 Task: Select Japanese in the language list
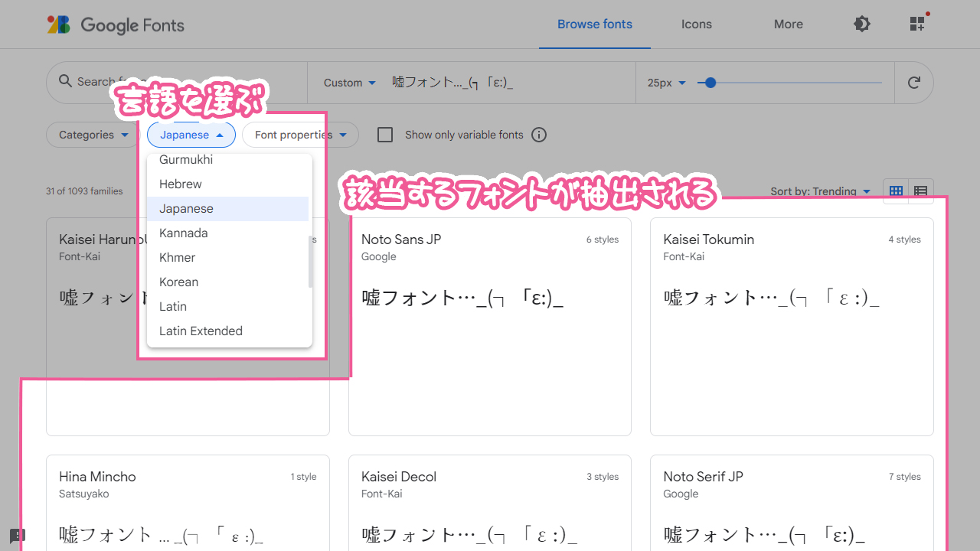227,209
